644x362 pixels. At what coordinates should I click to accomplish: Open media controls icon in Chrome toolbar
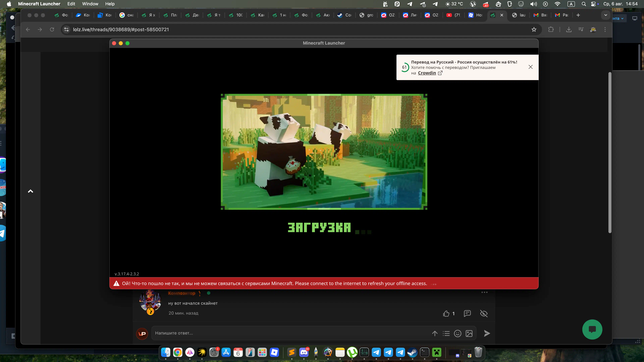click(581, 29)
